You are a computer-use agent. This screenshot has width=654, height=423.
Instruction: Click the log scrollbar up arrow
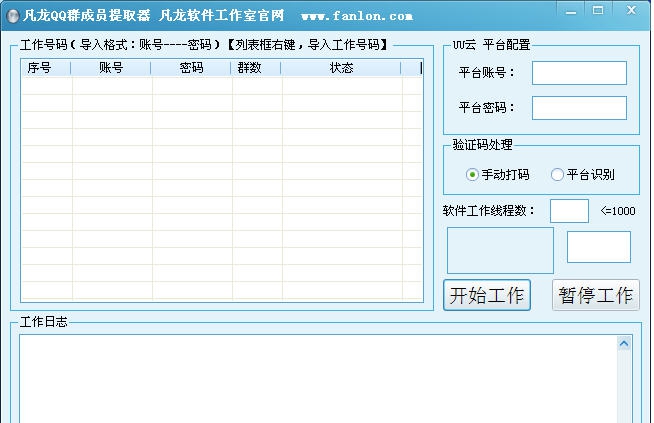coord(624,344)
